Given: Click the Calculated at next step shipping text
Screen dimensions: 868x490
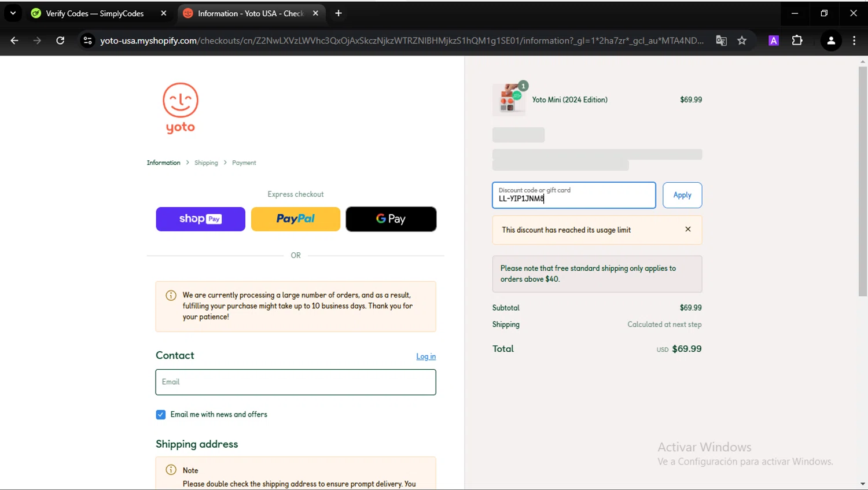Looking at the screenshot, I should click(664, 325).
